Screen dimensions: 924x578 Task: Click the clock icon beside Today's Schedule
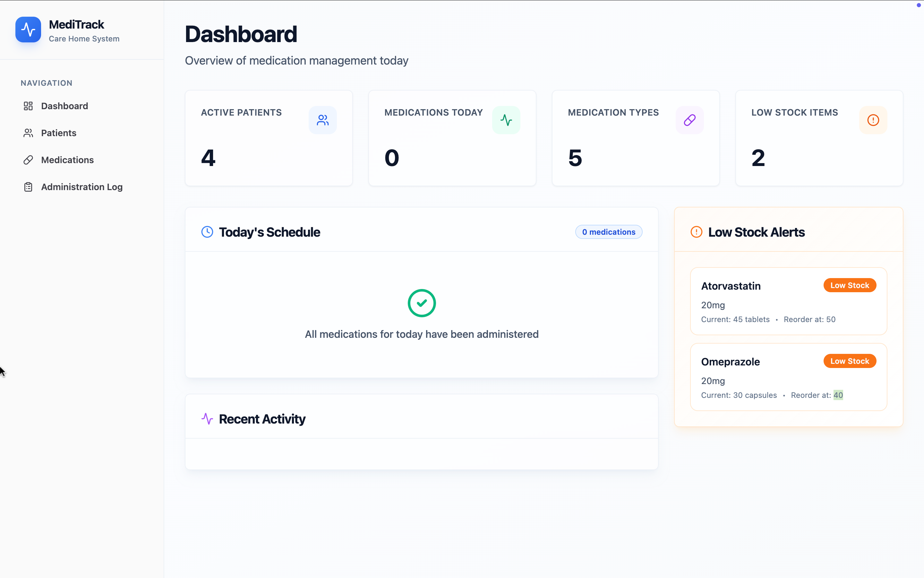click(x=207, y=232)
